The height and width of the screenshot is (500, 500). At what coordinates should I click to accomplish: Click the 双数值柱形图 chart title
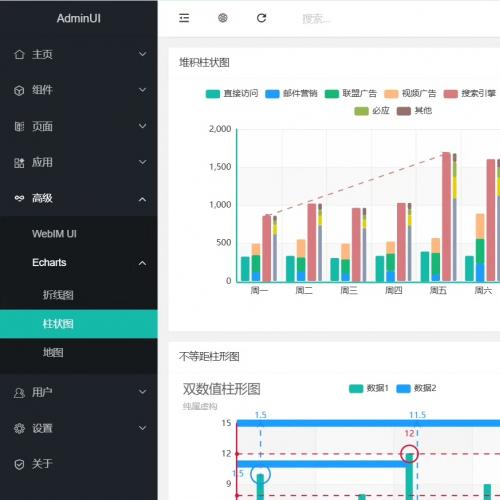(x=222, y=389)
